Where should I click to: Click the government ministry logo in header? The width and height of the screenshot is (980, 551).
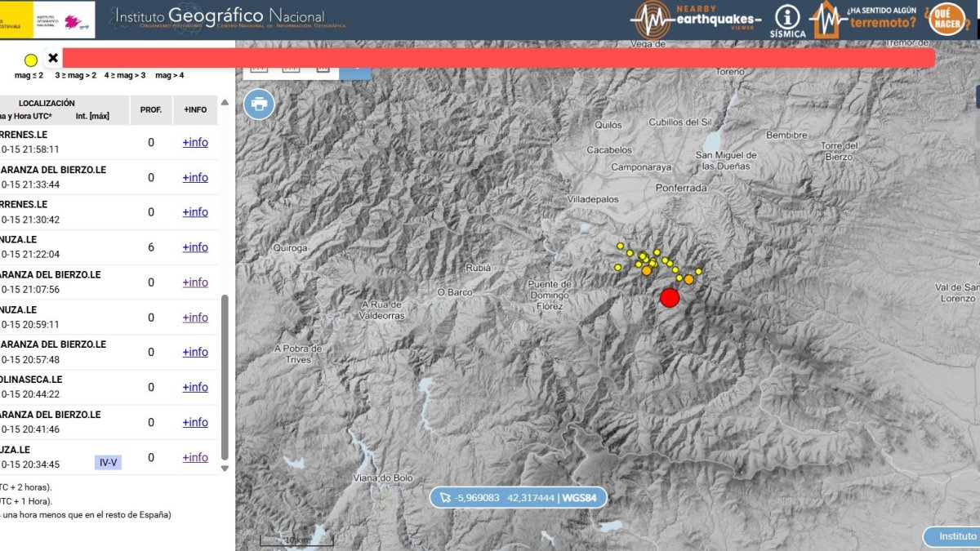pyautogui.click(x=47, y=19)
